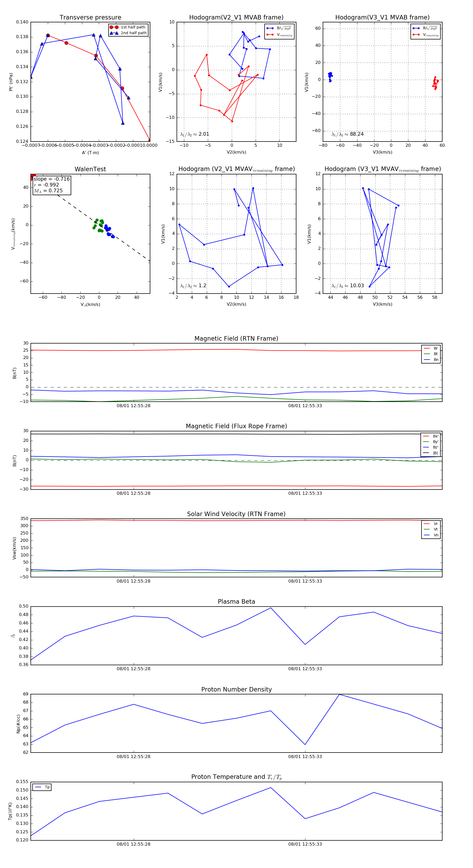The width and height of the screenshot is (473, 868).
Task: Select the 'Vn' legend entry
Action: 431,535
